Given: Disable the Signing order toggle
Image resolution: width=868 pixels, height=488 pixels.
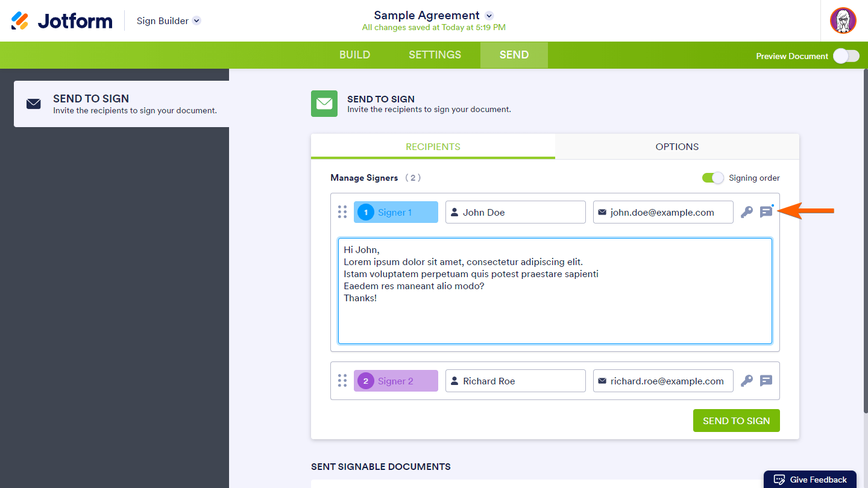Looking at the screenshot, I should [713, 178].
